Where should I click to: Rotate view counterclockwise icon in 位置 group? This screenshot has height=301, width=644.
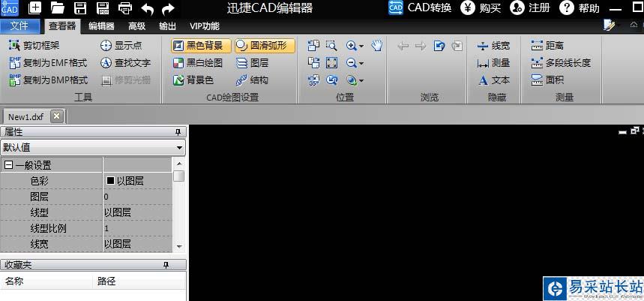point(314,45)
